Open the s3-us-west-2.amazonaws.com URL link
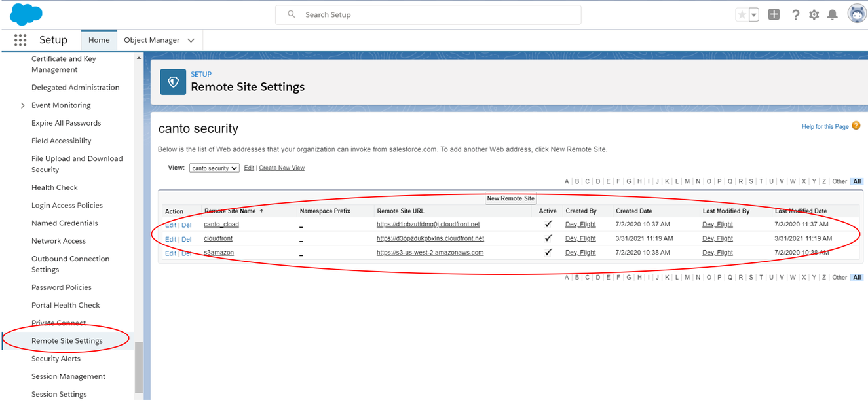Image resolution: width=868 pixels, height=415 pixels. coord(430,253)
